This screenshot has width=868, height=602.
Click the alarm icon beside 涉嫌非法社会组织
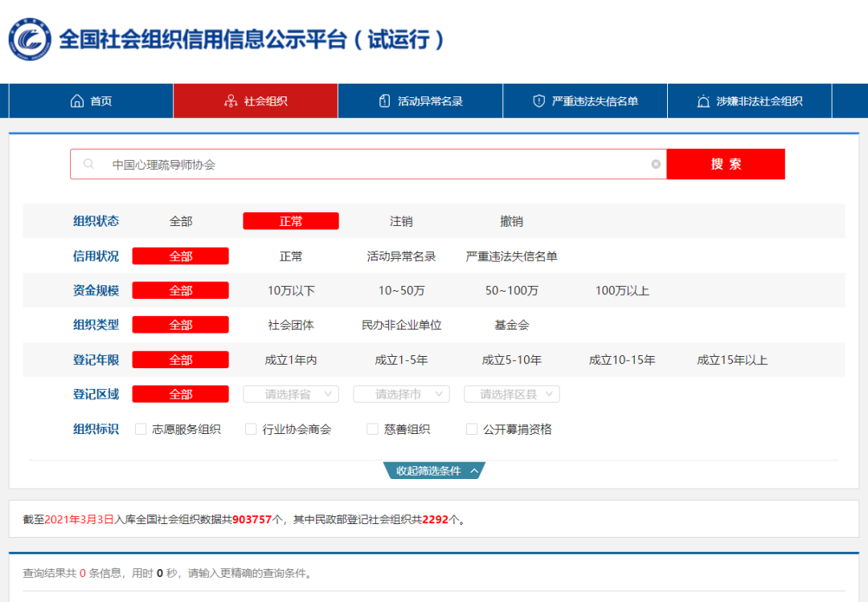pos(703,100)
